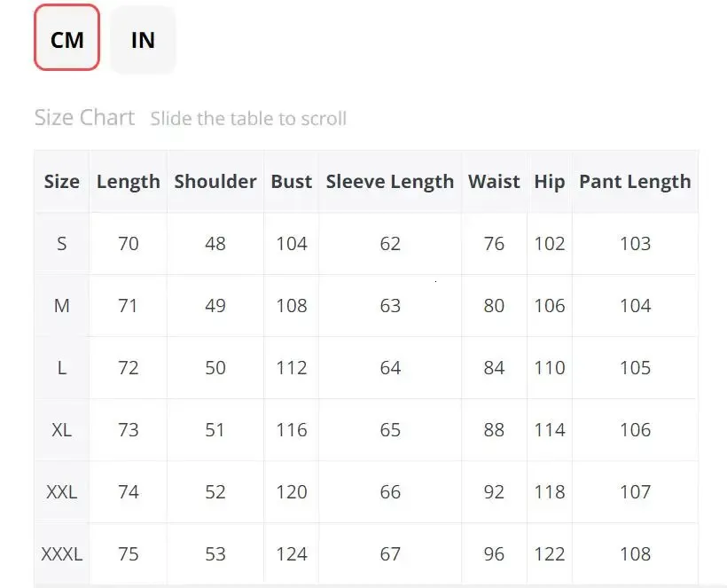Switch size units to IN
727x588 pixels.
(143, 39)
